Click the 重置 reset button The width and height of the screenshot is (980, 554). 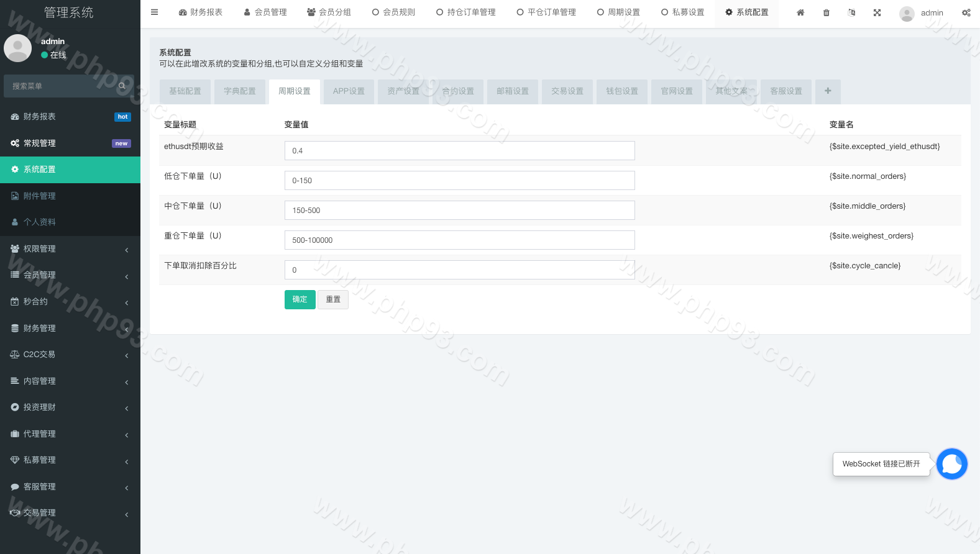click(333, 299)
